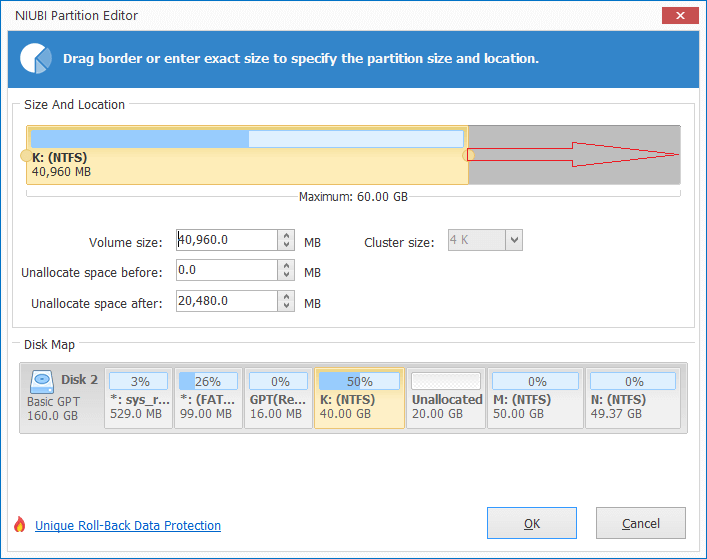
Task: Open the Cluster size dropdown
Action: point(513,240)
